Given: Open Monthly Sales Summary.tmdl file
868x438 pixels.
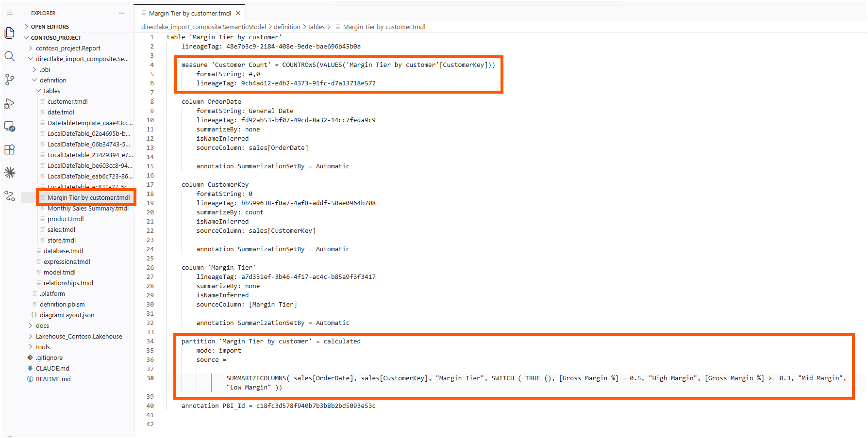Looking at the screenshot, I should [x=88, y=208].
